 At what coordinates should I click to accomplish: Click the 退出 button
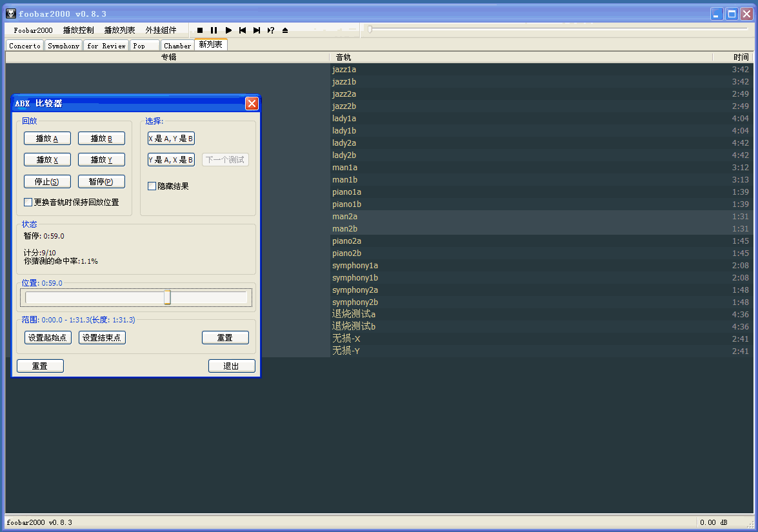(x=232, y=366)
